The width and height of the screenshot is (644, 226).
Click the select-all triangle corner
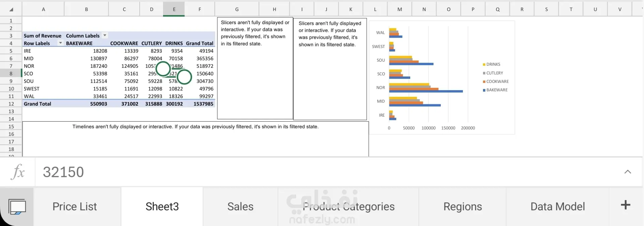(x=11, y=9)
